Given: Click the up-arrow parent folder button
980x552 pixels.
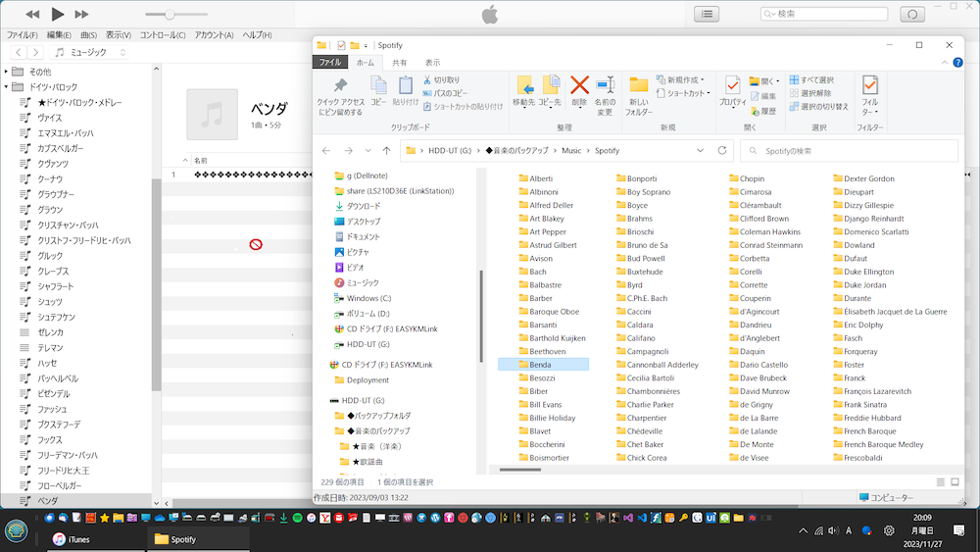Looking at the screenshot, I should pyautogui.click(x=387, y=151).
